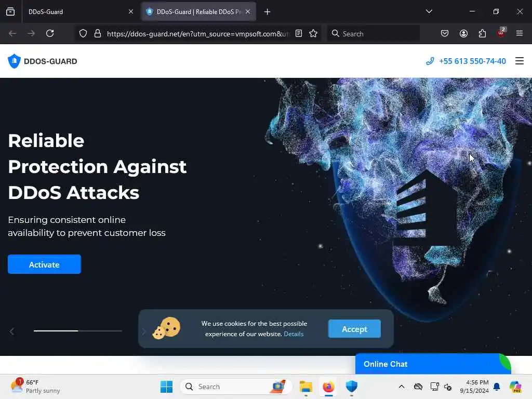Screen dimensions: 532x399
Task: Toggle reader view mode
Action: pos(299,34)
